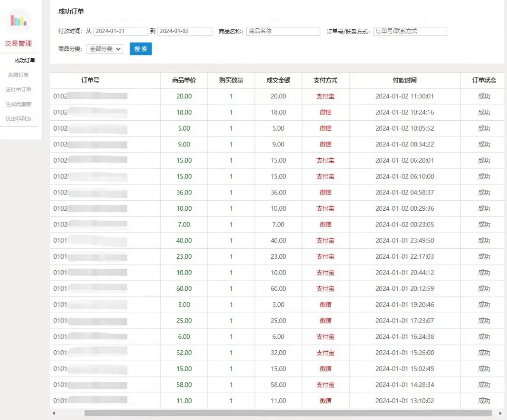Click the 订单状态 column header
This screenshot has width=507, height=420.
pos(484,80)
